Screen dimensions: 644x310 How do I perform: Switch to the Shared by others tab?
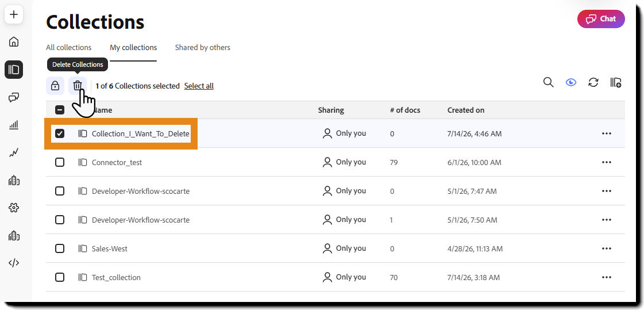click(202, 47)
